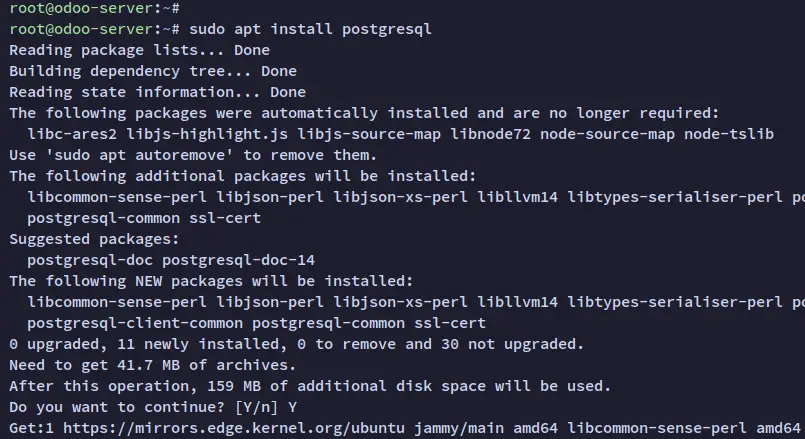Click the 'ssl-cert' entry in the NEW packages list

click(x=450, y=323)
